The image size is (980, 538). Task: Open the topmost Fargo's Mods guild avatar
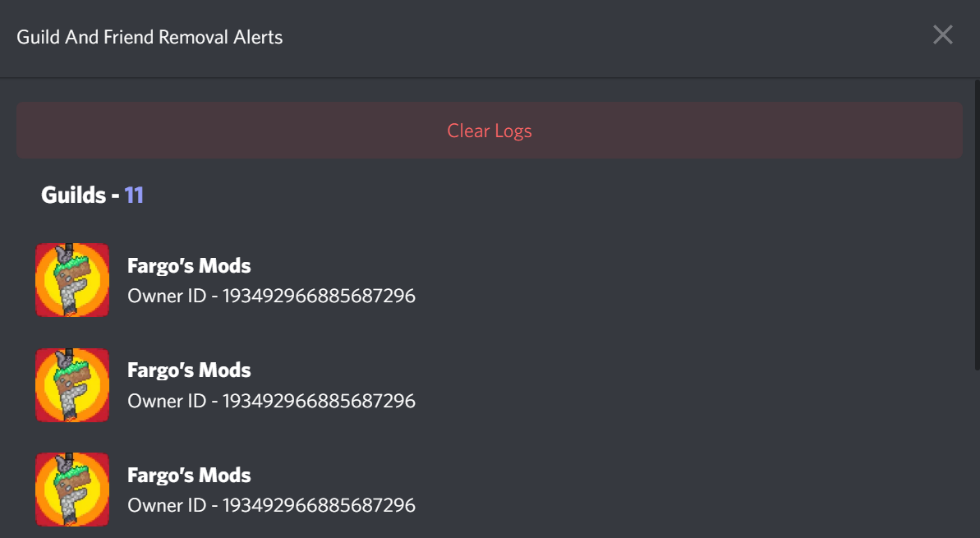(72, 279)
